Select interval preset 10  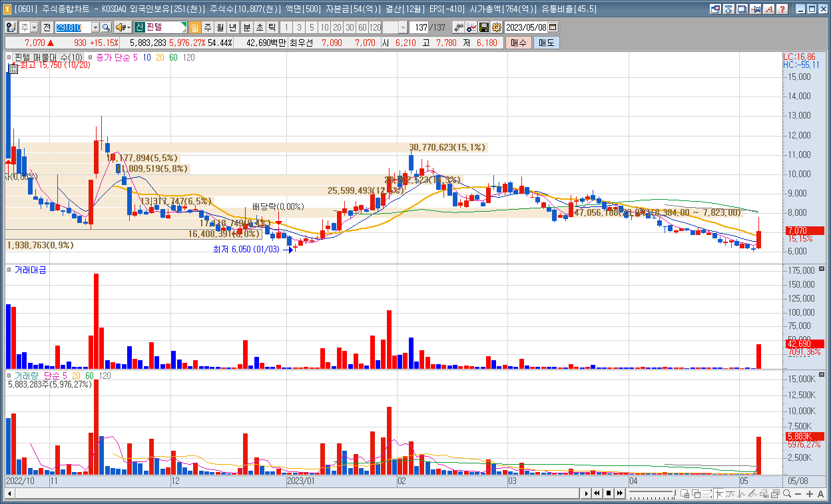tap(324, 27)
